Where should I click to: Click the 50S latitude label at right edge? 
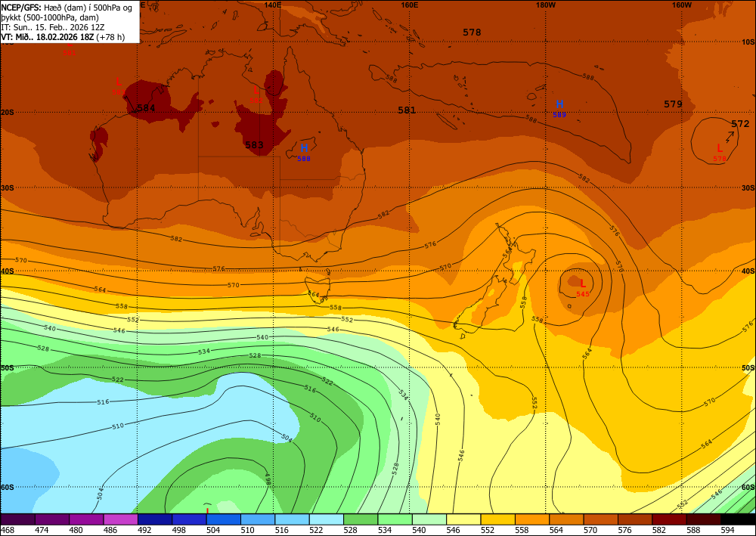[748, 367]
